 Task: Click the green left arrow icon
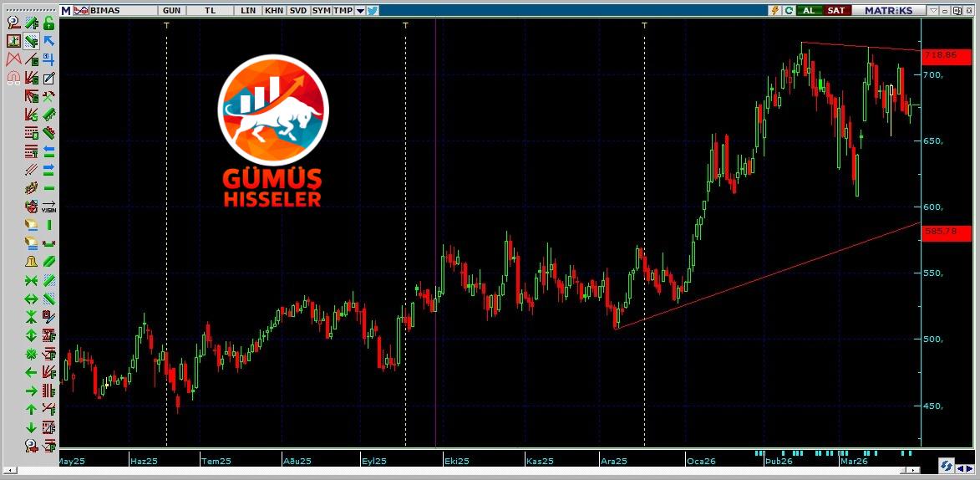(31, 372)
